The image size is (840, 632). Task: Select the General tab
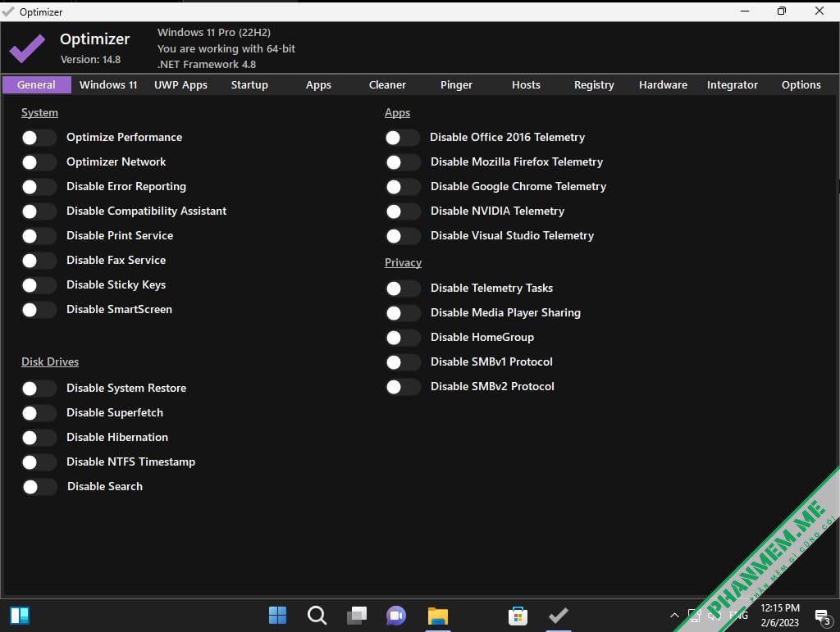tap(36, 85)
